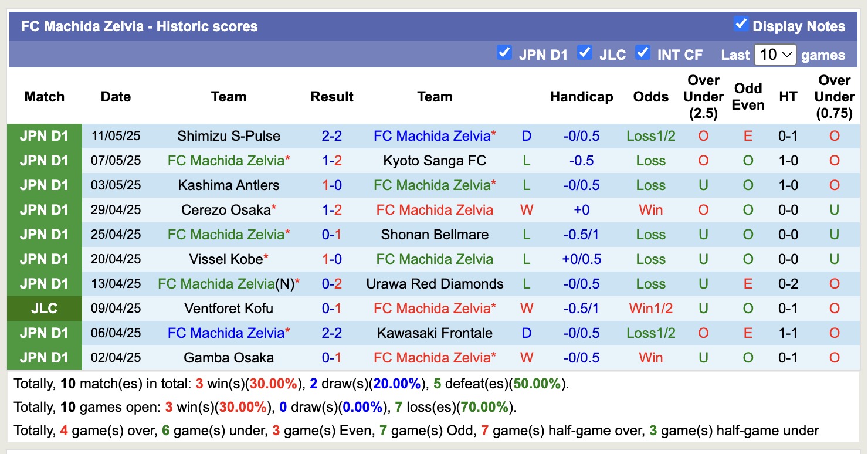Disable the JPN D1 filter checkbox
The width and height of the screenshot is (868, 454).
504,53
